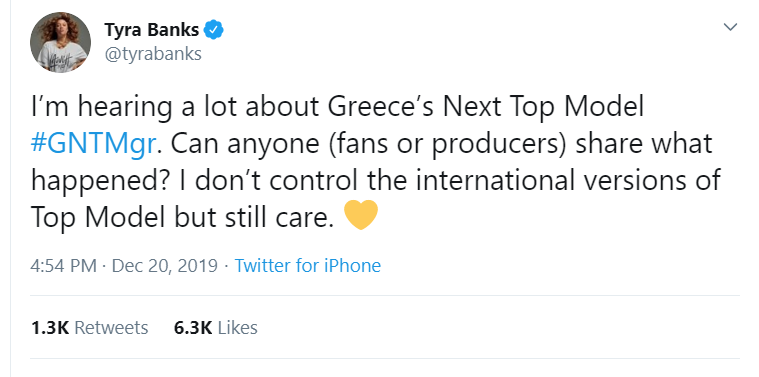Image resolution: width=759 pixels, height=377 pixels.
Task: Click the blue verified badge icon
Action: pos(213,30)
